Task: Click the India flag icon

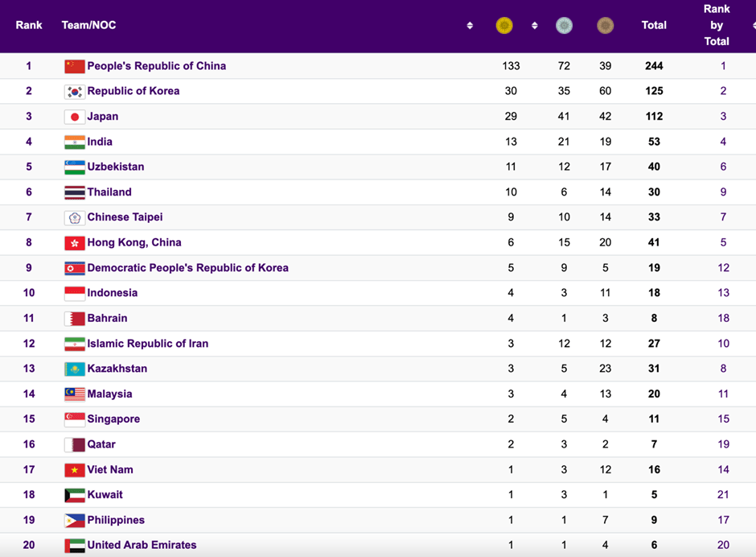Action: point(75,142)
